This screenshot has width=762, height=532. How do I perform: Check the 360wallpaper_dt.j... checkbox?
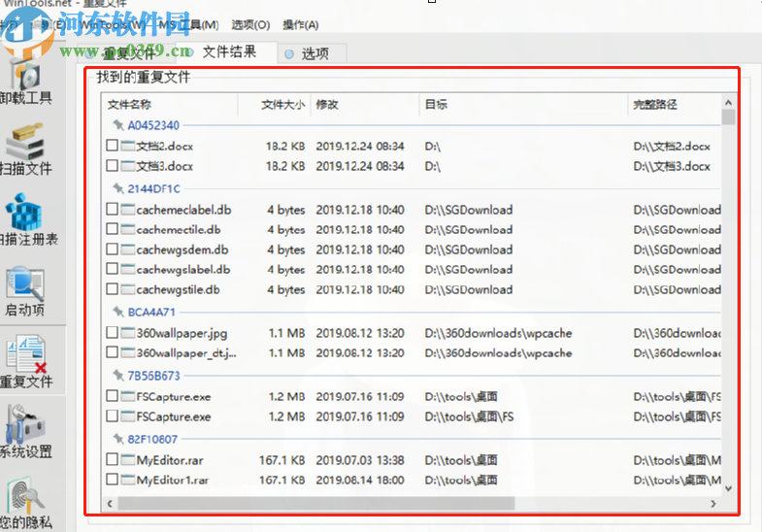[x=113, y=352]
